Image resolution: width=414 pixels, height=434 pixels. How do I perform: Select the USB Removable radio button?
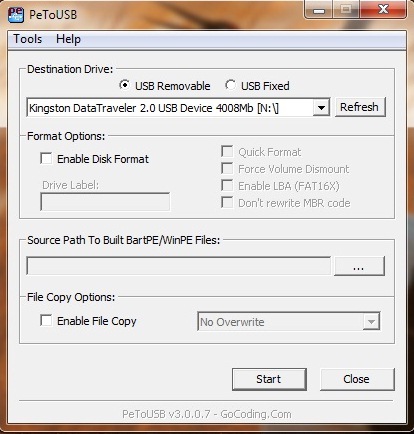point(124,85)
